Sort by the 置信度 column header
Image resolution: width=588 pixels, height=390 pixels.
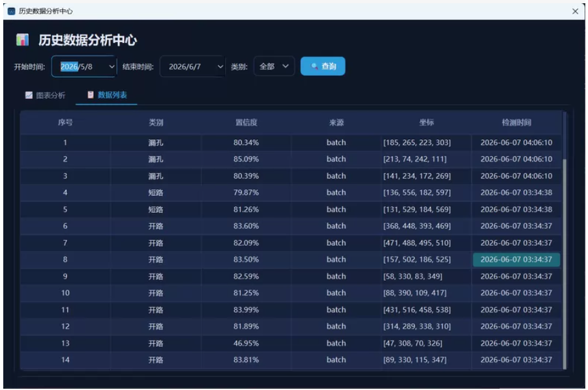coord(246,122)
